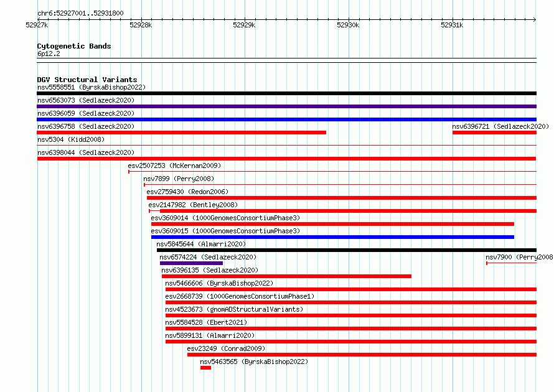Select the red esv3609014 variant bar

tap(332, 224)
